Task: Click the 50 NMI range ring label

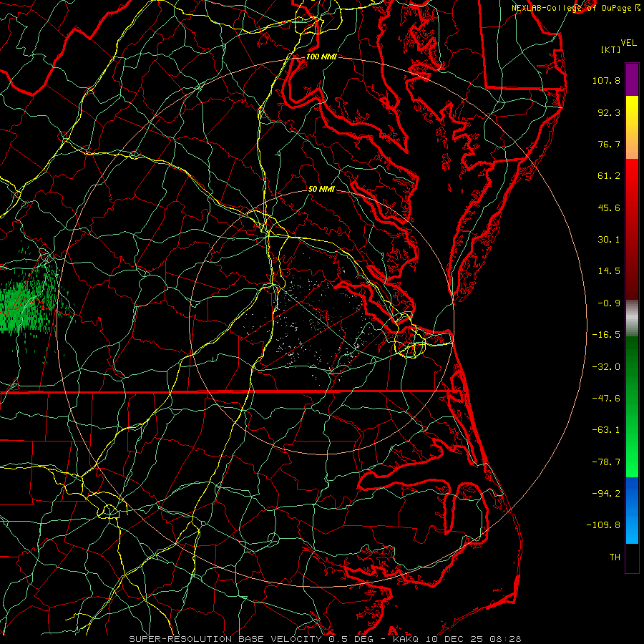Action: point(321,189)
